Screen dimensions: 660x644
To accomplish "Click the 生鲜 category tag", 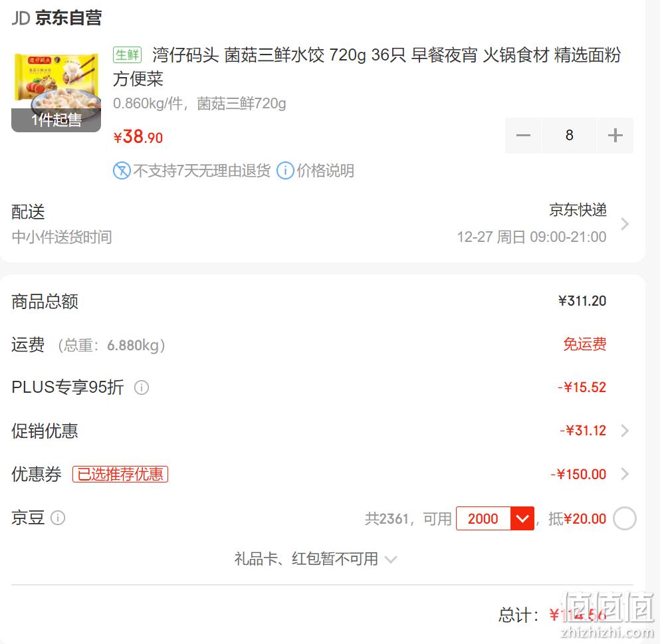I will click(127, 54).
